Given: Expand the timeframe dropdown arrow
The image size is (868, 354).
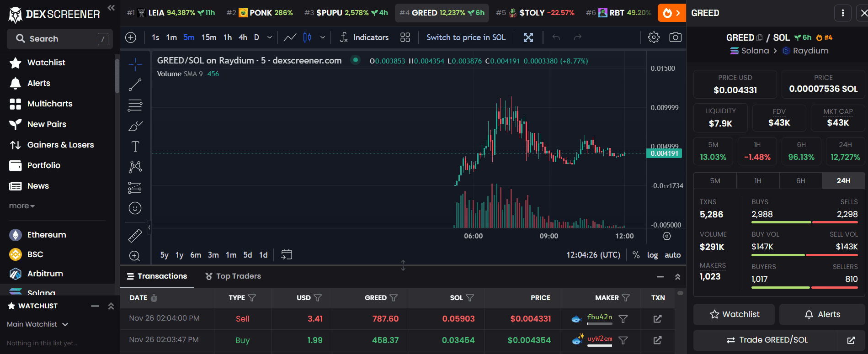Looking at the screenshot, I should click(x=270, y=37).
